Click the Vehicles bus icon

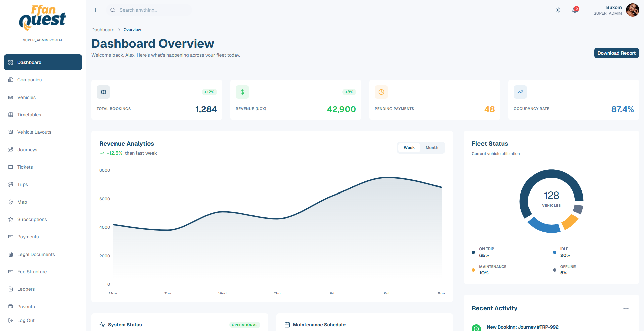[11, 97]
